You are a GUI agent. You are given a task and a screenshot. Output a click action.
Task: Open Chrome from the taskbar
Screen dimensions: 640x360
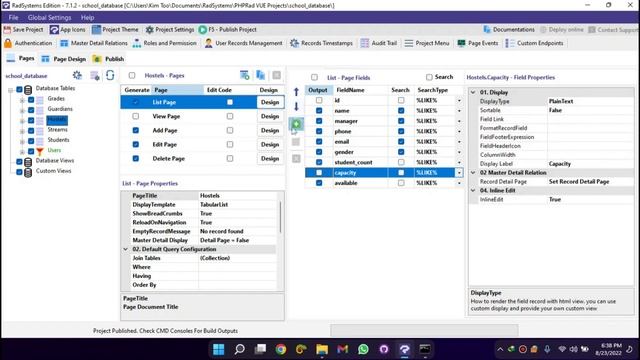(x=280, y=349)
